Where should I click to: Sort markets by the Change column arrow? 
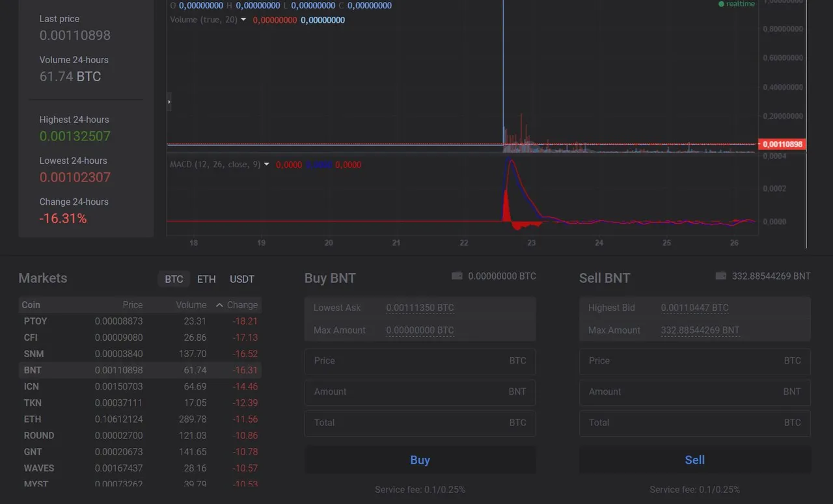click(x=219, y=305)
